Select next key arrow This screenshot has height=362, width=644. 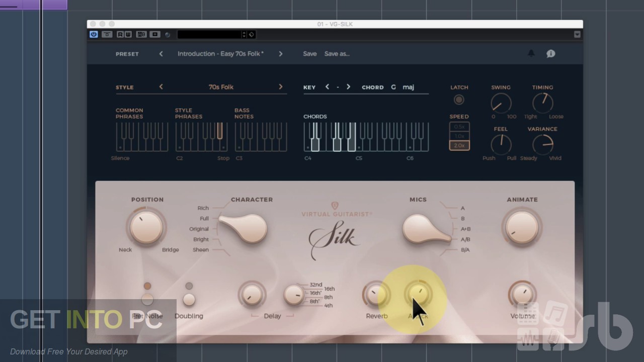[348, 87]
